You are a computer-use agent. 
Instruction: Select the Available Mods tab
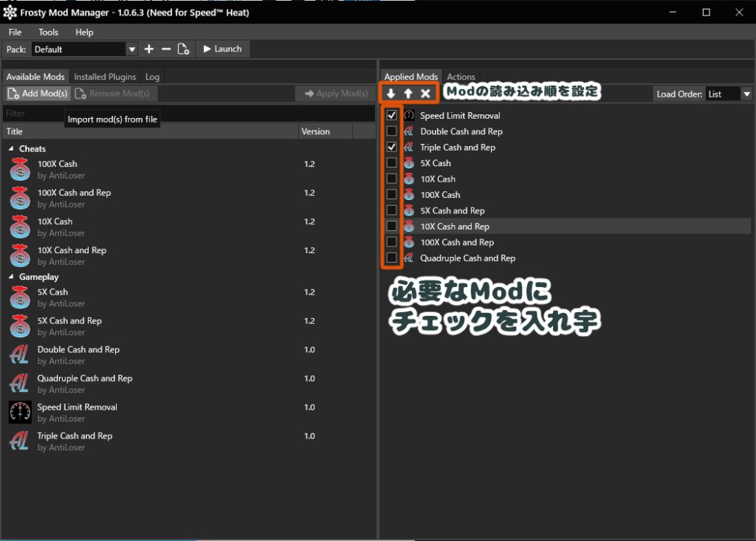tap(35, 77)
